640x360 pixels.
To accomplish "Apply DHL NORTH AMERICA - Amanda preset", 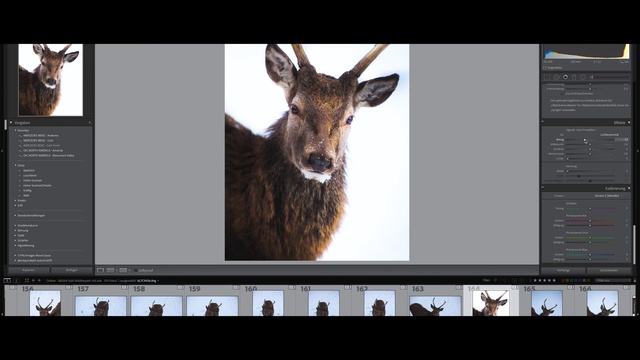I will 43,150.
